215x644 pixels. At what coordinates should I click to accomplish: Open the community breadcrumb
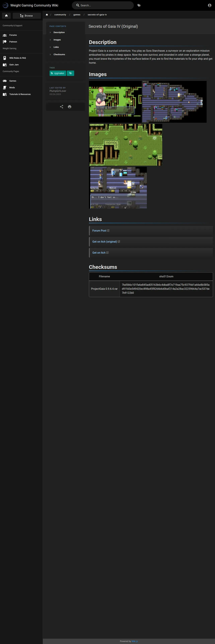(x=60, y=15)
